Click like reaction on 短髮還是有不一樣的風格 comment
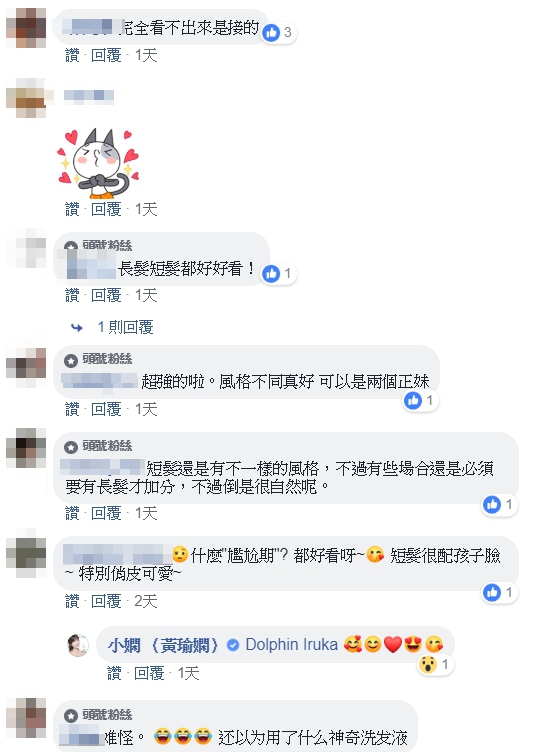This screenshot has height=752, width=540. click(499, 505)
